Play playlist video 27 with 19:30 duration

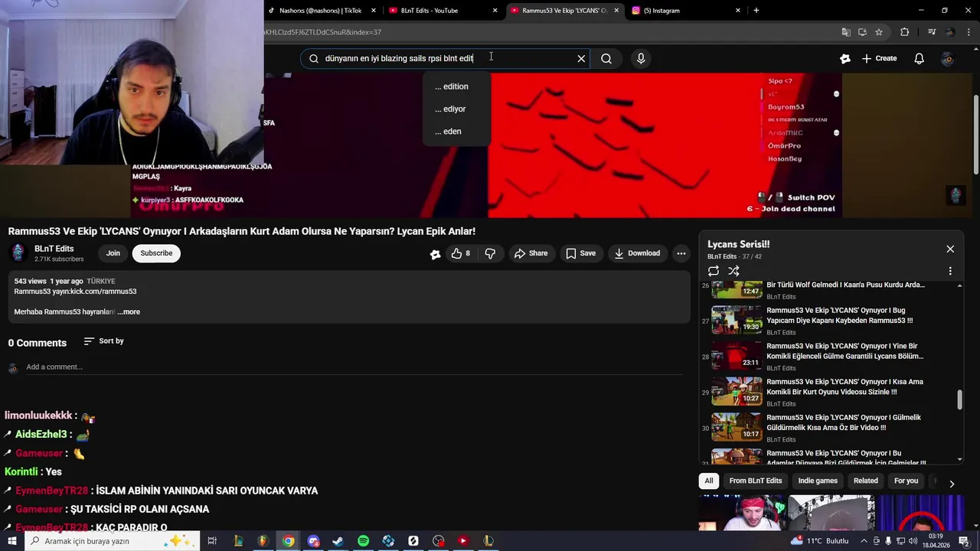pyautogui.click(x=827, y=321)
